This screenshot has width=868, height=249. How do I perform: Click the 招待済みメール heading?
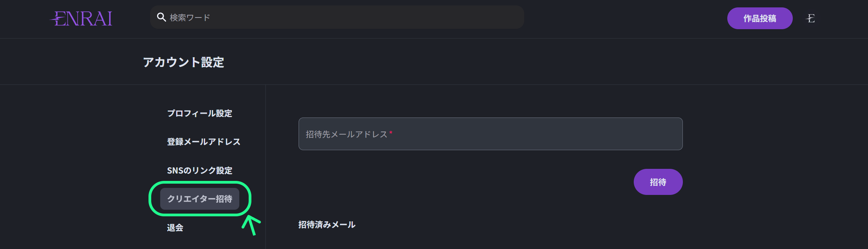pyautogui.click(x=327, y=224)
